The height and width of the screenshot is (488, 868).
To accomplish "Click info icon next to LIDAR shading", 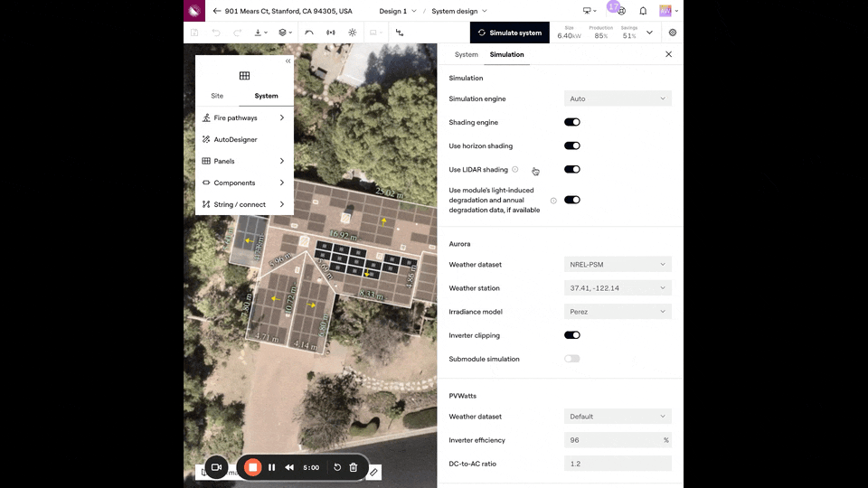I will point(514,169).
